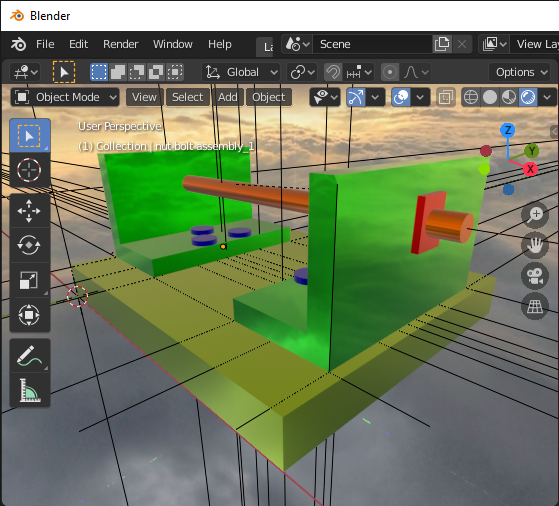
Task: Toggle show gizmo button
Action: (356, 97)
